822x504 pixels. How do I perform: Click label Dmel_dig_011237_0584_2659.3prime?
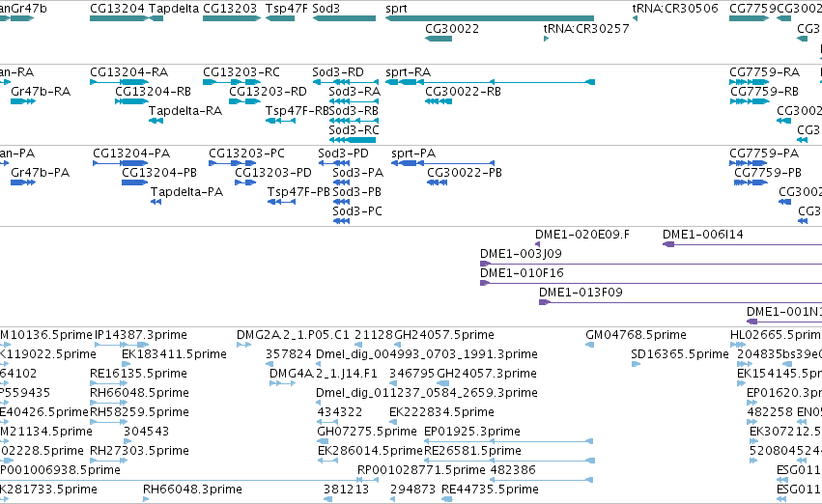coord(427,393)
